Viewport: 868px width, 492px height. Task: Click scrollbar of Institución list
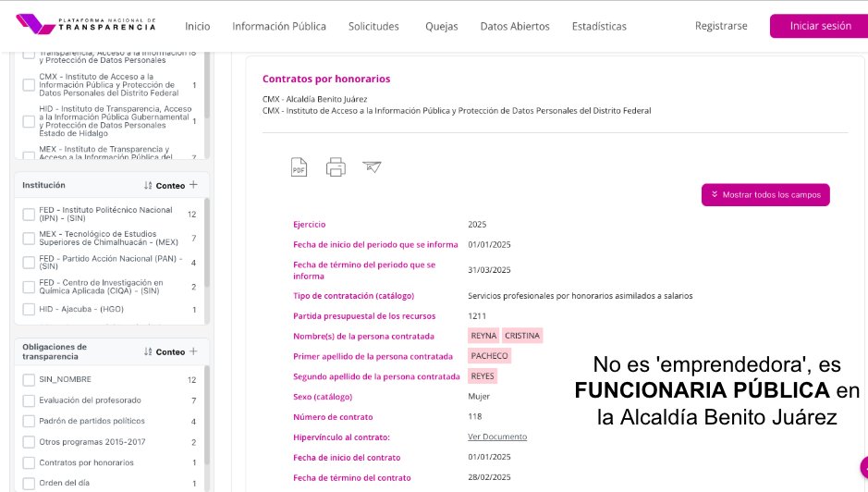207,244
